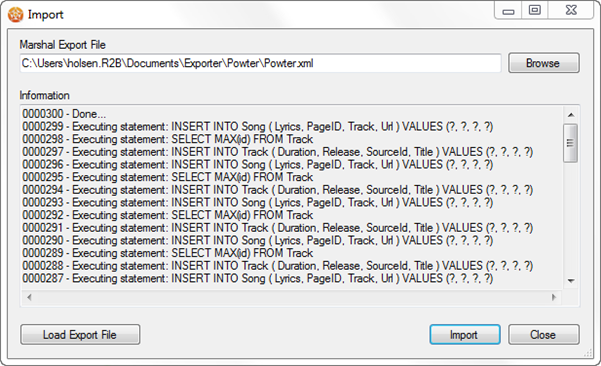Select log line 0000288 INSERT INTO Track
Image resolution: width=601 pixels, height=366 pixels.
coord(278,266)
